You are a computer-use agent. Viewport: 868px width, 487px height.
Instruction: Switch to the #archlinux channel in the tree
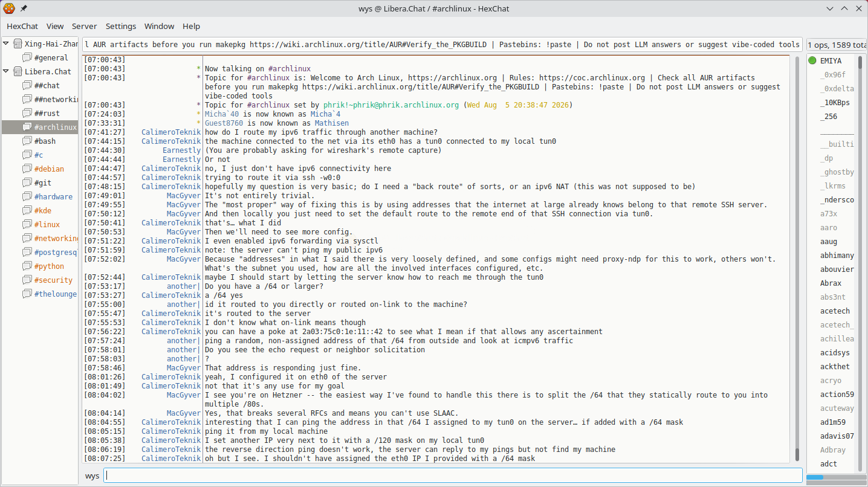[40, 127]
